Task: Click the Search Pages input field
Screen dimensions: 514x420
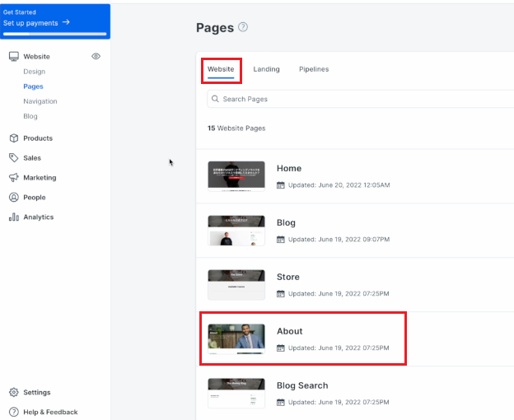Action: pyautogui.click(x=362, y=99)
